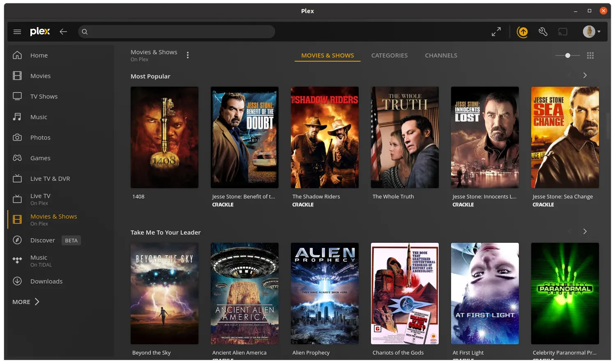Advance Take Me To Your Leader row

585,231
